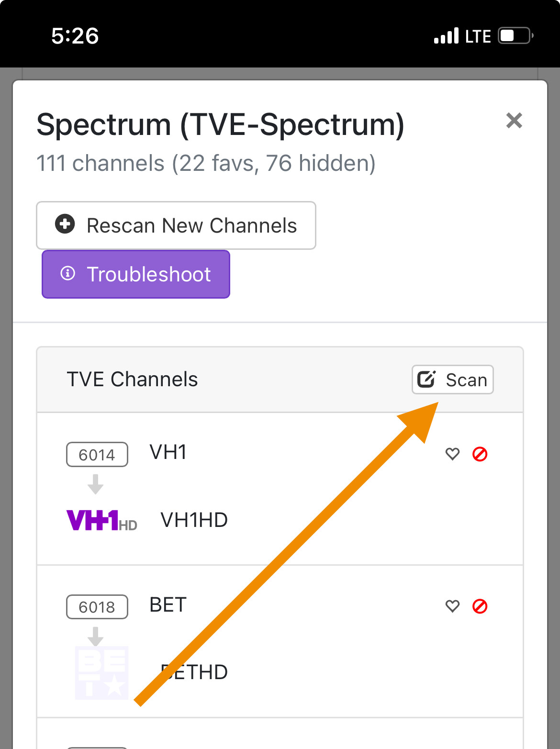The image size is (560, 749).
Task: Close the Spectrum channel dialog
Action: (x=514, y=121)
